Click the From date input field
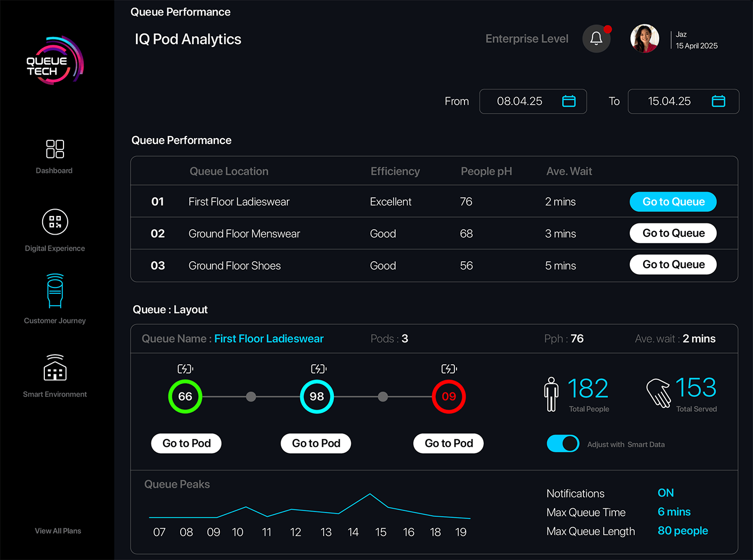Viewport: 753px width, 560px height. click(x=520, y=101)
